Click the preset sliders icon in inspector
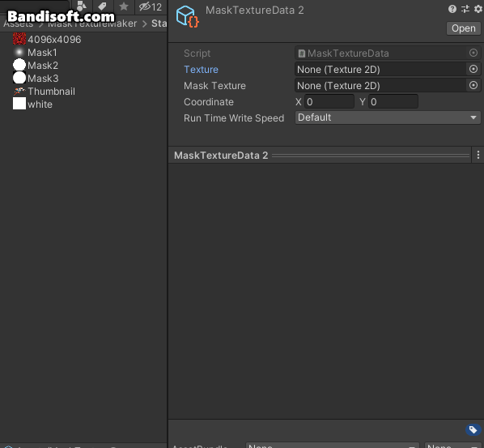This screenshot has height=448, width=484. coord(465,9)
